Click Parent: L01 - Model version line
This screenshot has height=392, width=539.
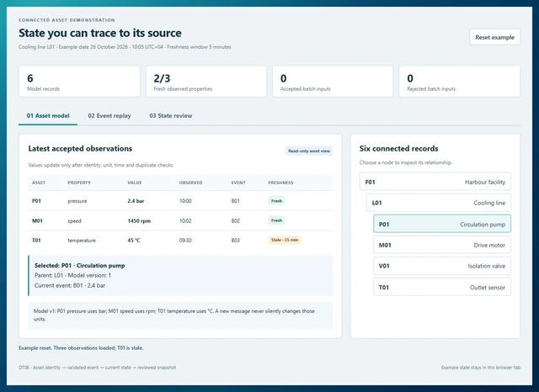[x=73, y=275]
